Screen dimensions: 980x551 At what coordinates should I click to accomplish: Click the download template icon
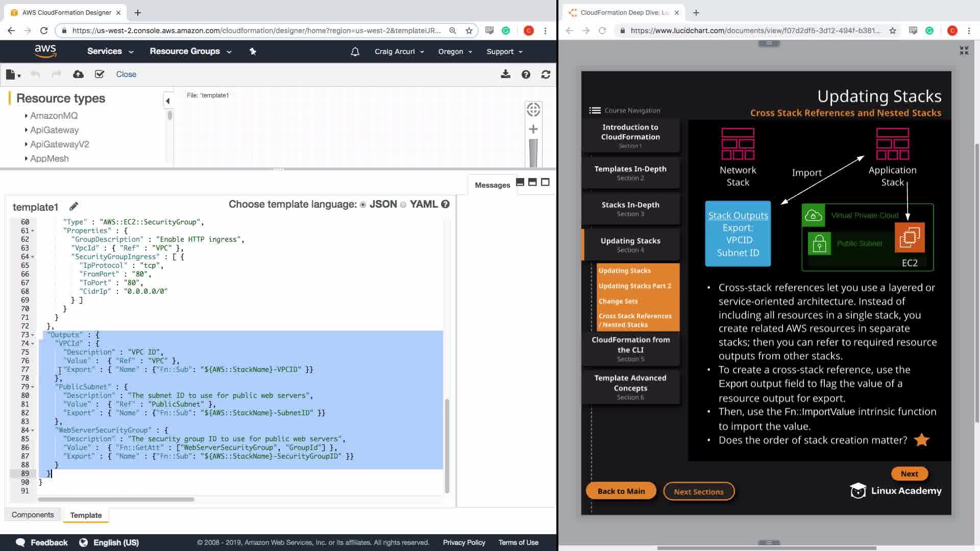pos(505,74)
